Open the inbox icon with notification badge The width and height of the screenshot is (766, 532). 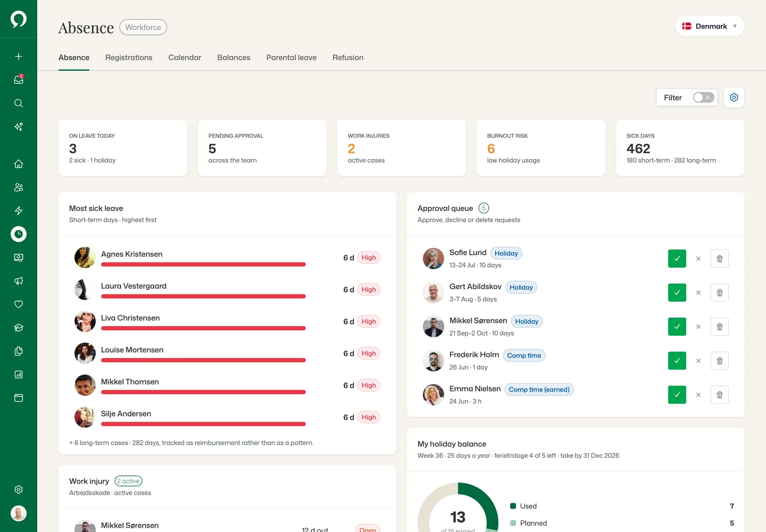coord(19,79)
